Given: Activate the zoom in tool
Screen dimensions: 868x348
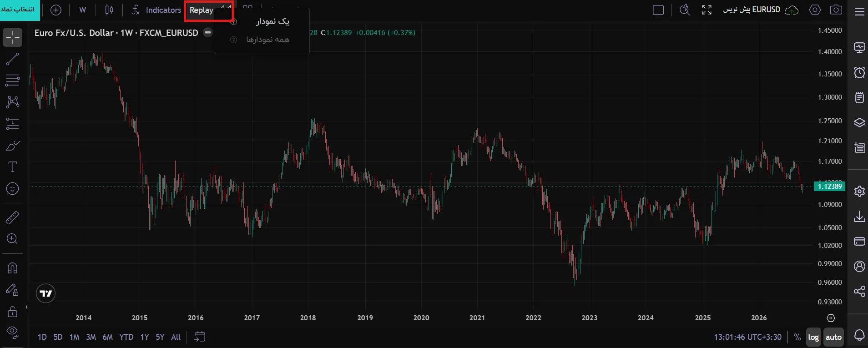Looking at the screenshot, I should click(13, 239).
